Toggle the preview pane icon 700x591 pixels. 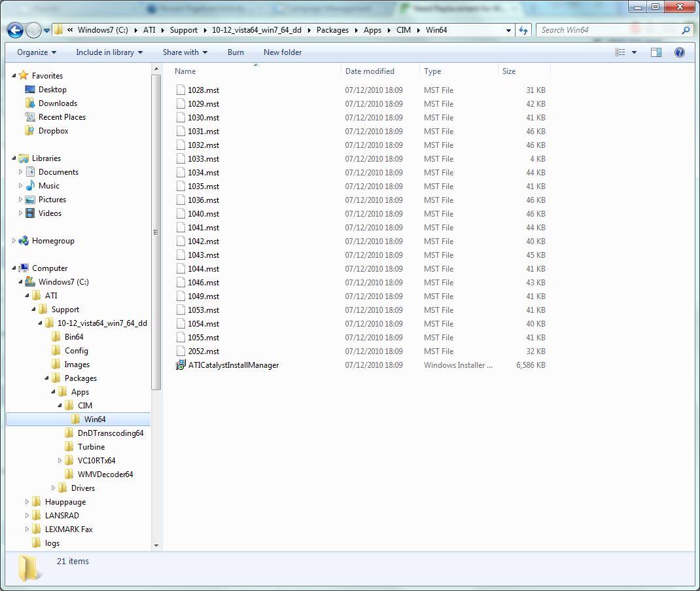[656, 52]
